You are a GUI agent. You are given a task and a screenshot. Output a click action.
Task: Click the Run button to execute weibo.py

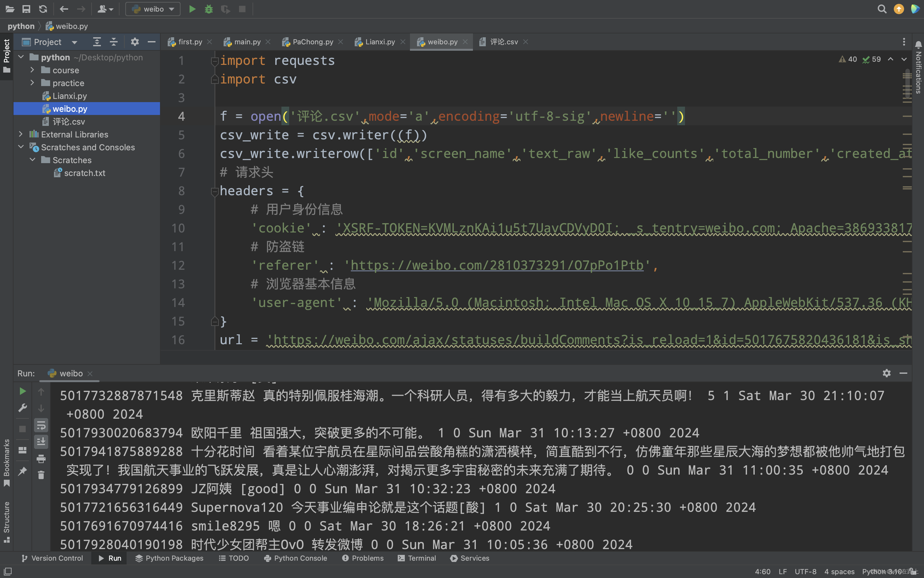192,9
